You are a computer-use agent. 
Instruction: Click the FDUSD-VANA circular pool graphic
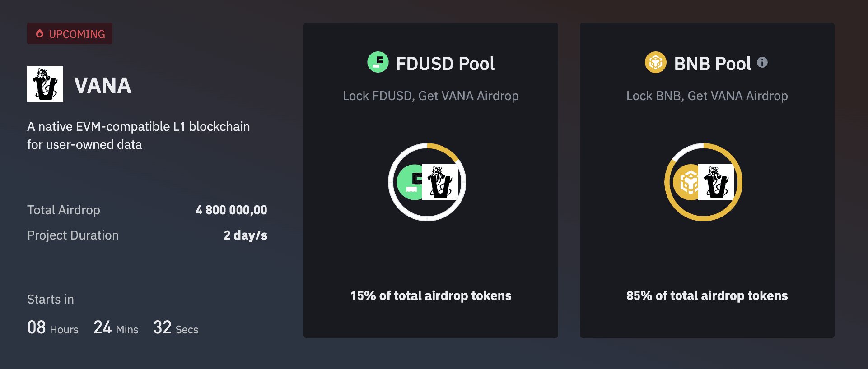[427, 182]
